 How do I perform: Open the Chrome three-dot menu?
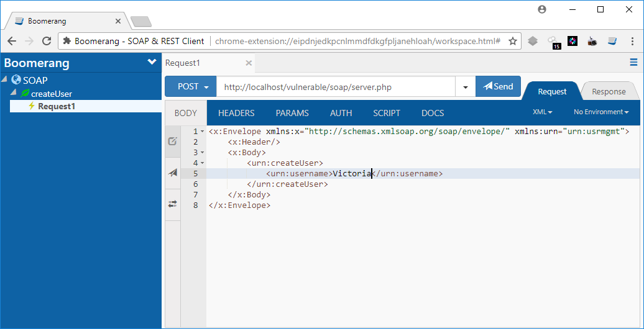(x=633, y=41)
